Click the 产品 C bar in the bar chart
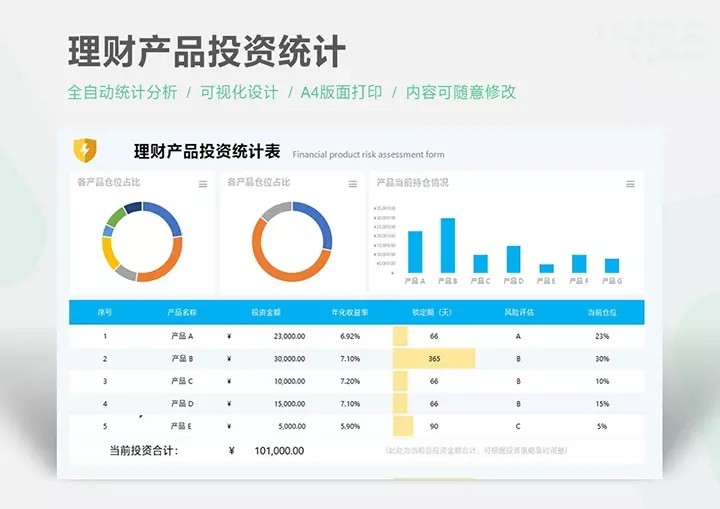This screenshot has height=509, width=720. click(481, 264)
